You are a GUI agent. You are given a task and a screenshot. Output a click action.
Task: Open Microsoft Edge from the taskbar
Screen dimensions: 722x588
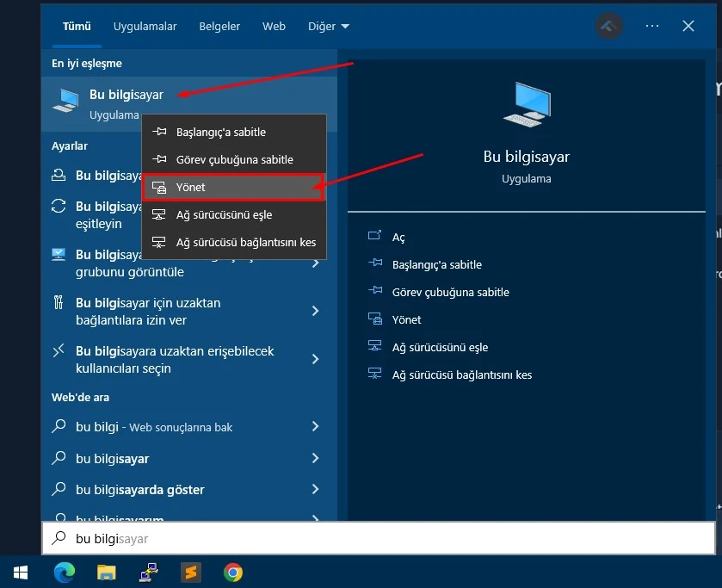pos(65,572)
